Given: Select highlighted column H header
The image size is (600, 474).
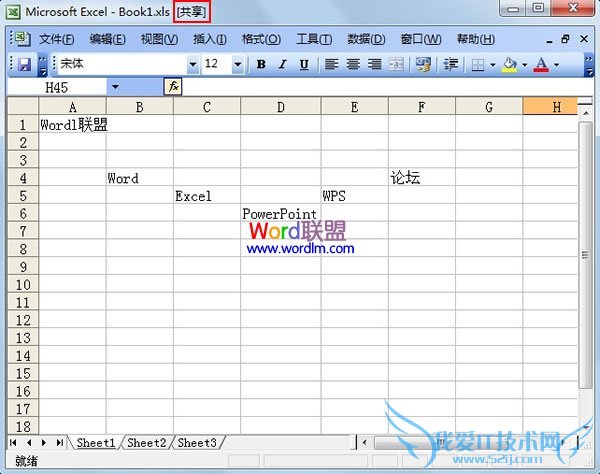Looking at the screenshot, I should [x=550, y=107].
